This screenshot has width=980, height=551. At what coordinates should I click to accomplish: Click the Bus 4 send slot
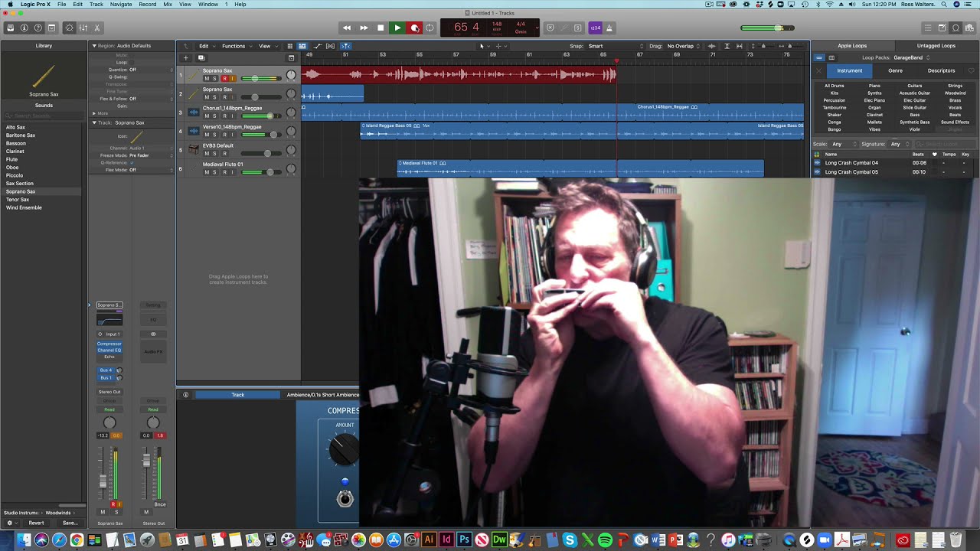106,370
